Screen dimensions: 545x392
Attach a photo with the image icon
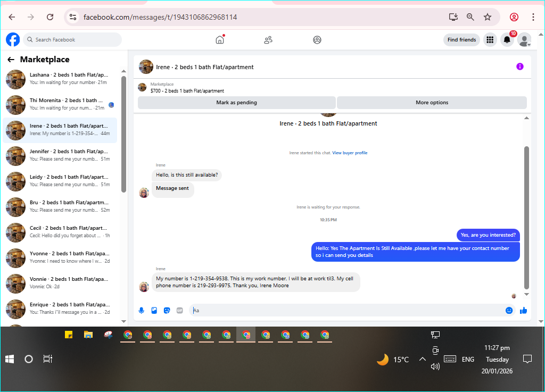pos(154,311)
